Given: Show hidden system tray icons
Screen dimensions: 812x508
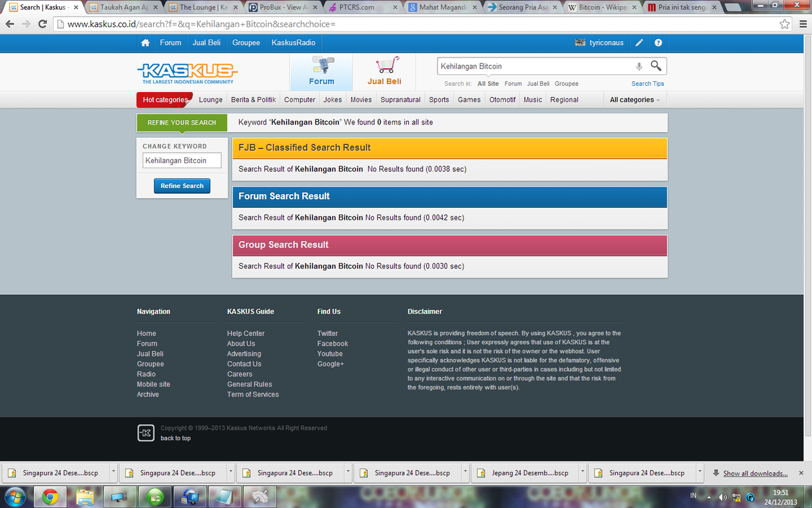Looking at the screenshot, I should [x=710, y=497].
